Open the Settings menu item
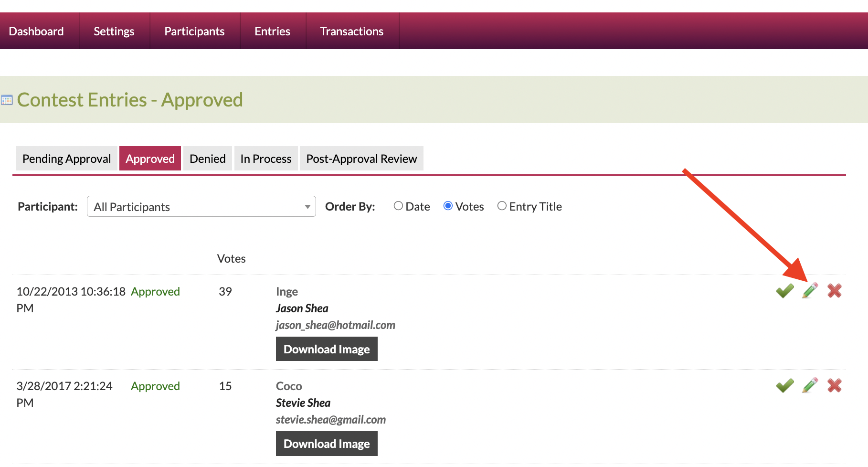 114,32
